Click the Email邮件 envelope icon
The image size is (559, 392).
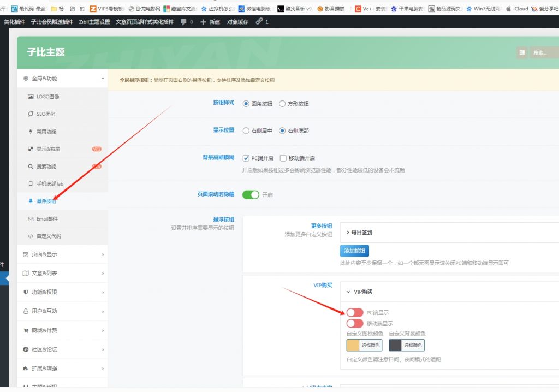31,219
